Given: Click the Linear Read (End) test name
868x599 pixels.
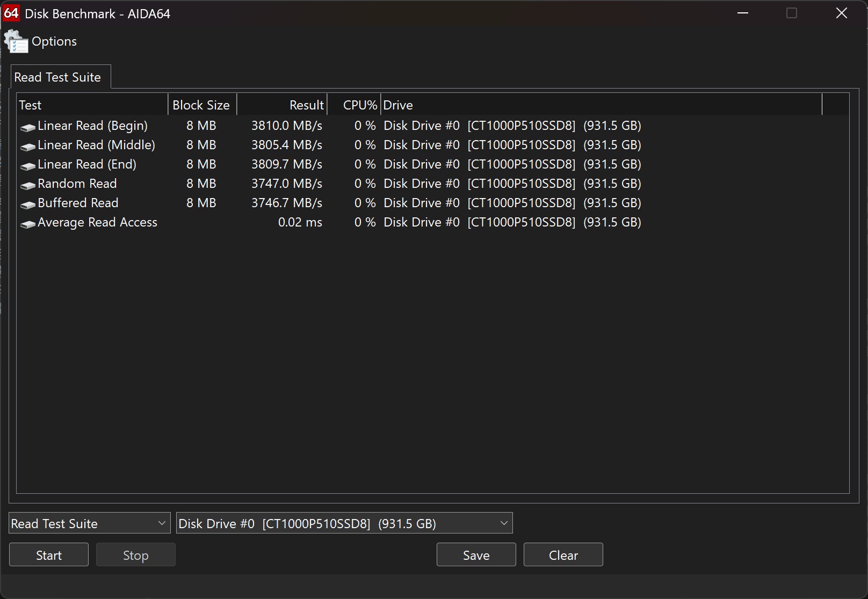Looking at the screenshot, I should [x=87, y=164].
